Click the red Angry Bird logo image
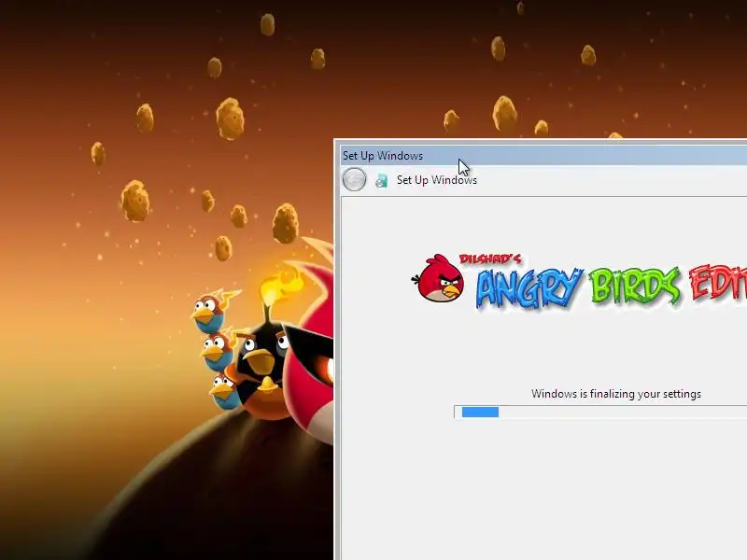The image size is (747, 560). [x=438, y=278]
